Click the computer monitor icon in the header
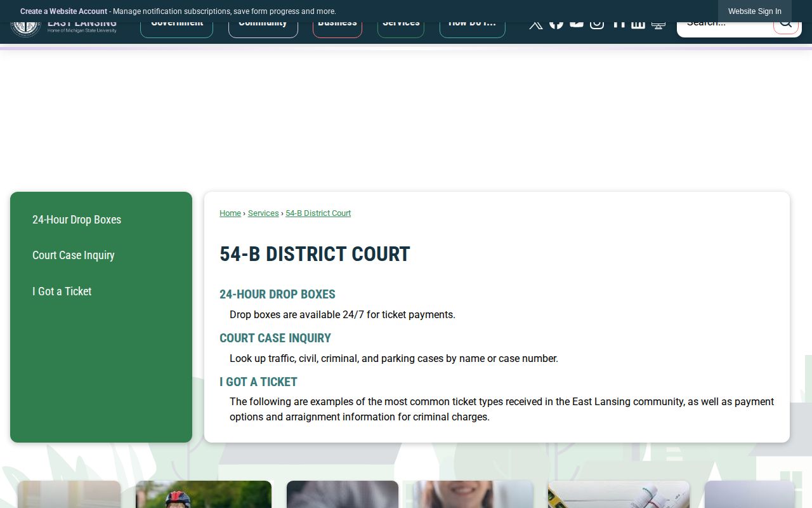This screenshot has width=812, height=508. (658, 25)
